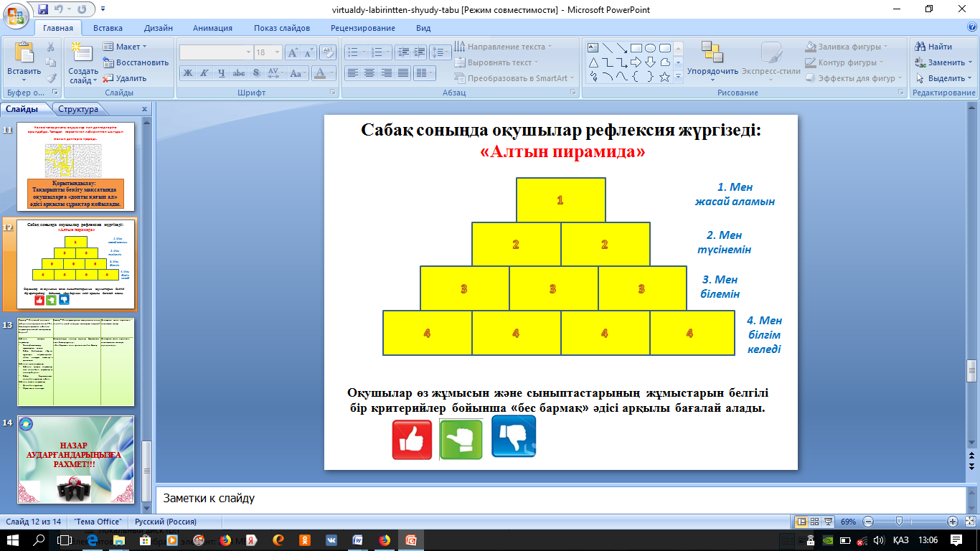
Task: Open the Вставка ribbon tab
Action: (108, 28)
